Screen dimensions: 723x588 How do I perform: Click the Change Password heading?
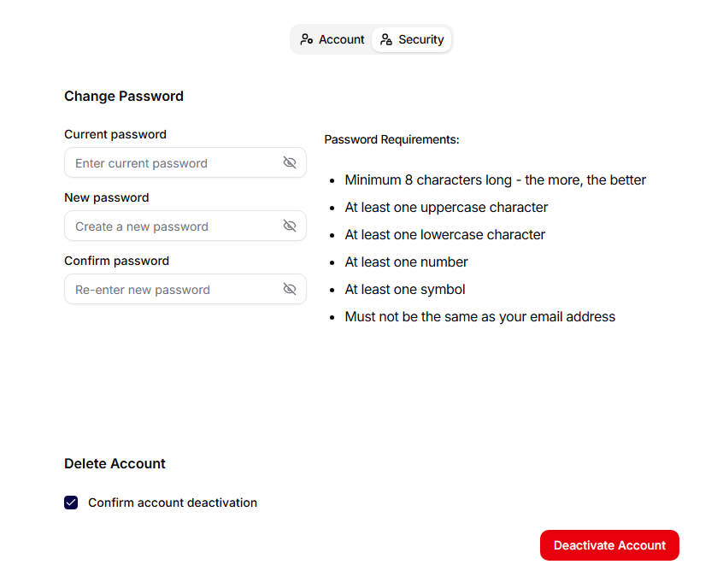click(124, 96)
